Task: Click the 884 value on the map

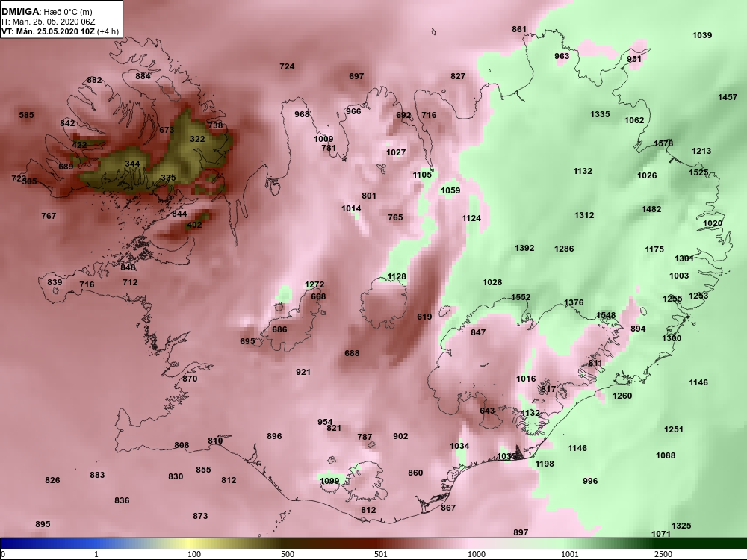Action: [x=143, y=76]
